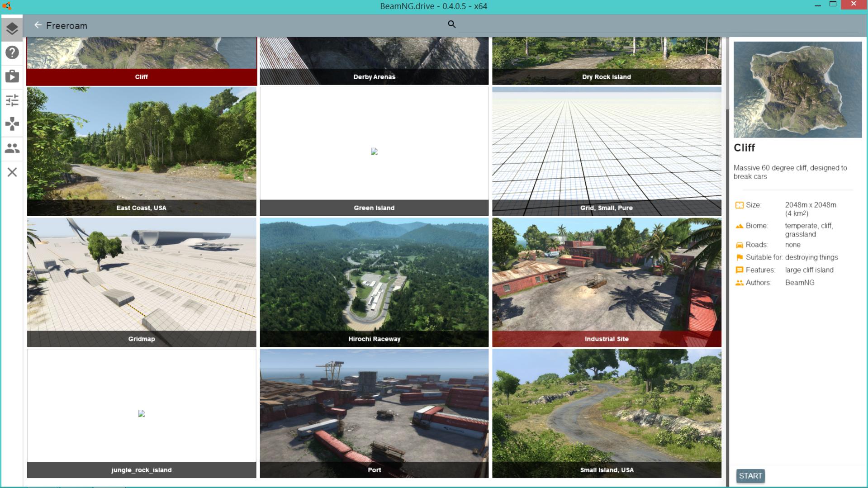This screenshot has width=868, height=488.
Task: Click the 'none' roads value
Action: [x=792, y=245]
